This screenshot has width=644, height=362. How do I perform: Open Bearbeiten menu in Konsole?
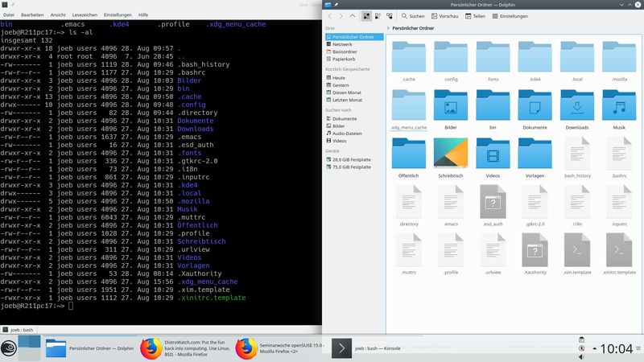coord(32,14)
